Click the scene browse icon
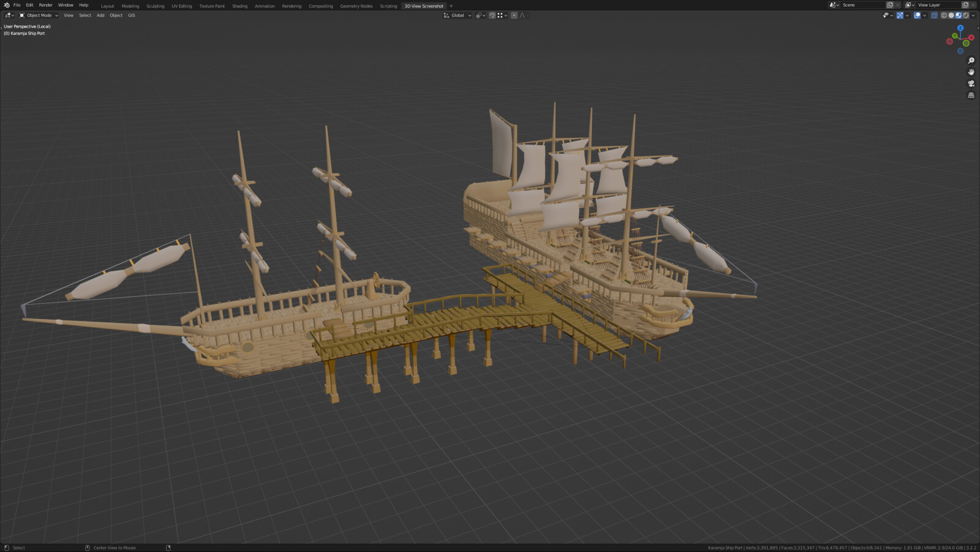 click(x=834, y=5)
